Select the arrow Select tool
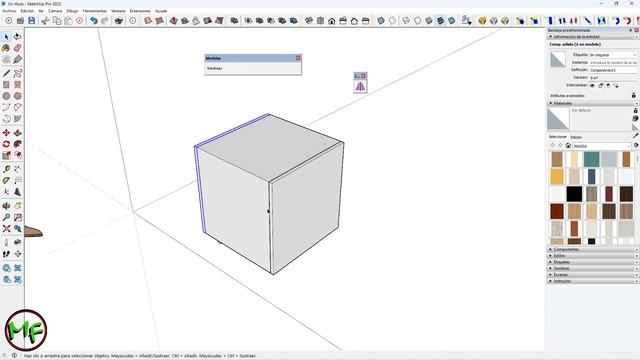Viewport: 640px width, 360px height. [6, 37]
